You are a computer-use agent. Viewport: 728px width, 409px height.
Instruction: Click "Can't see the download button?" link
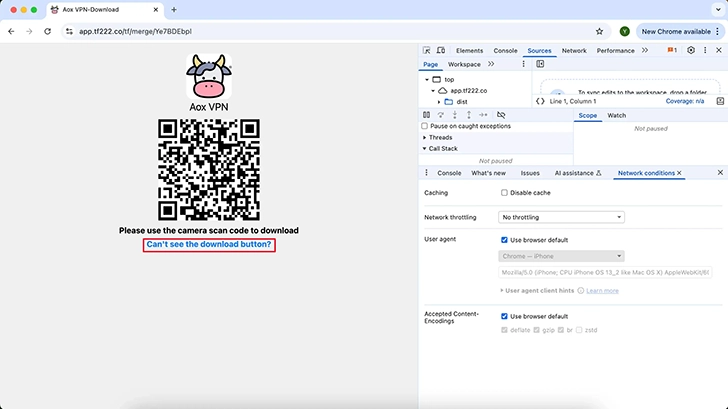click(x=209, y=245)
